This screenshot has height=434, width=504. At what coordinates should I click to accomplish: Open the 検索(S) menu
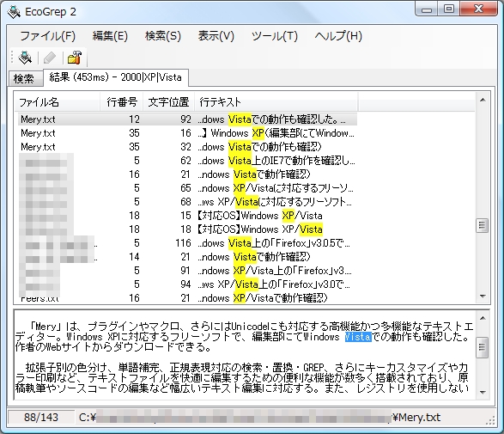pyautogui.click(x=163, y=36)
